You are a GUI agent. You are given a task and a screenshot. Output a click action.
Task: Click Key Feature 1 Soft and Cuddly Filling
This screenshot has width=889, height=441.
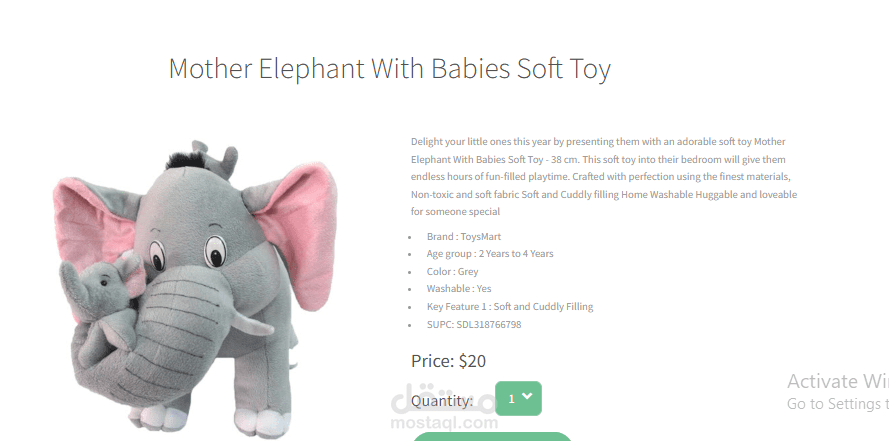[x=510, y=307]
